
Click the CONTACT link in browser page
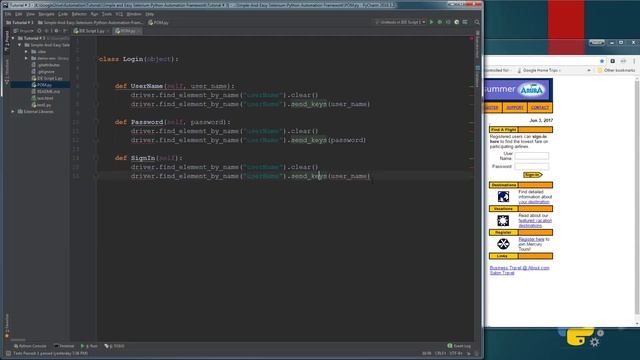540,108
